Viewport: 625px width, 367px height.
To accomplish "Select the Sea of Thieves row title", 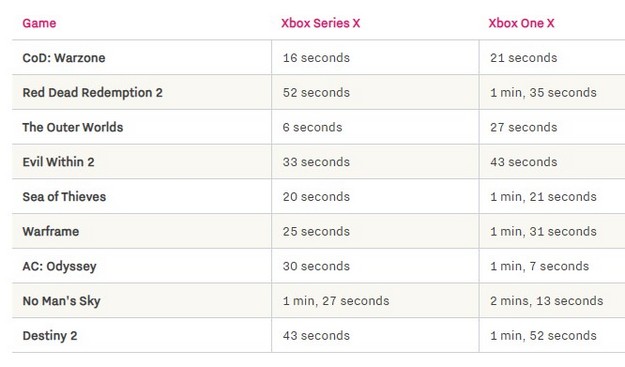I will (64, 196).
